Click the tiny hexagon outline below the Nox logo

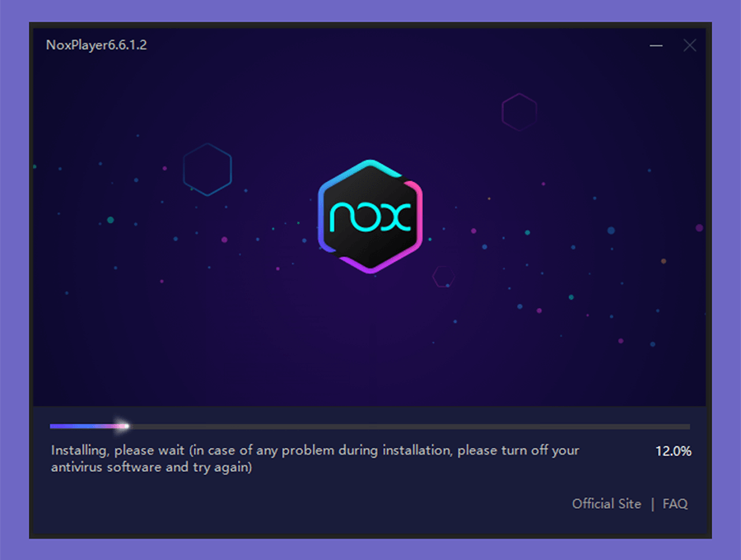point(444,277)
